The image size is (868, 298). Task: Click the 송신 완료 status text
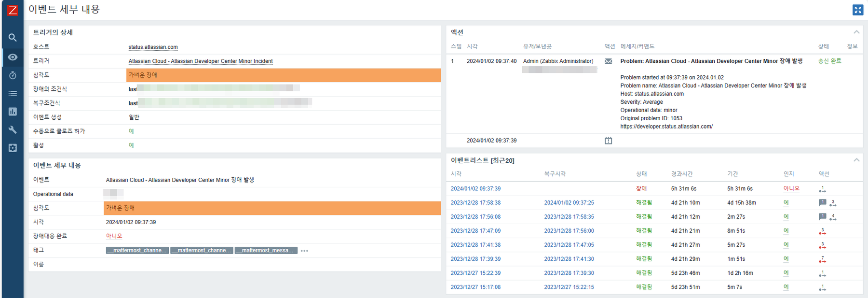click(829, 61)
